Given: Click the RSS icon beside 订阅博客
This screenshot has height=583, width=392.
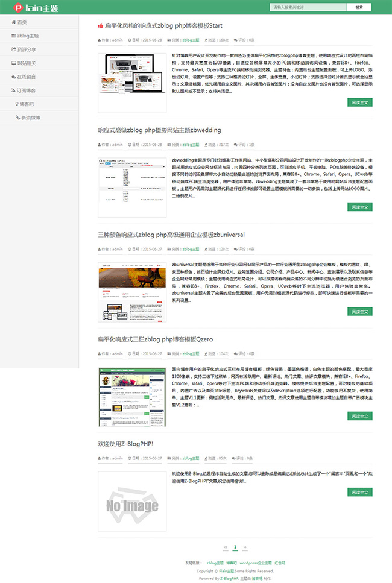Looking at the screenshot, I should tap(14, 90).
